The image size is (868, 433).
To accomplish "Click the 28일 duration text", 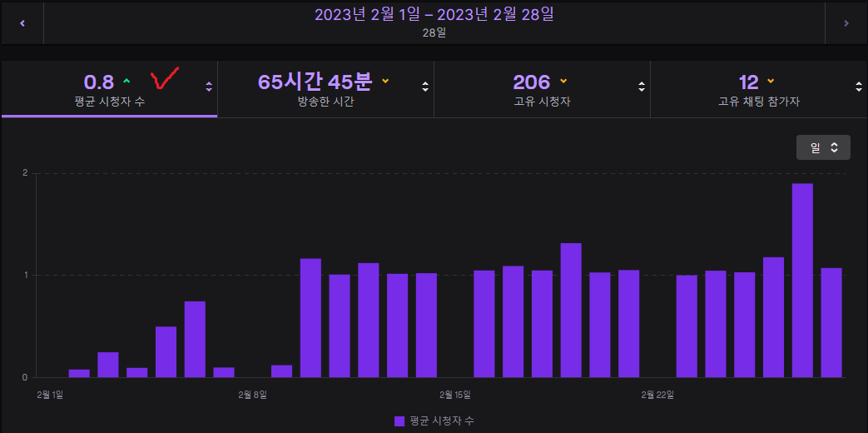I will 434,32.
